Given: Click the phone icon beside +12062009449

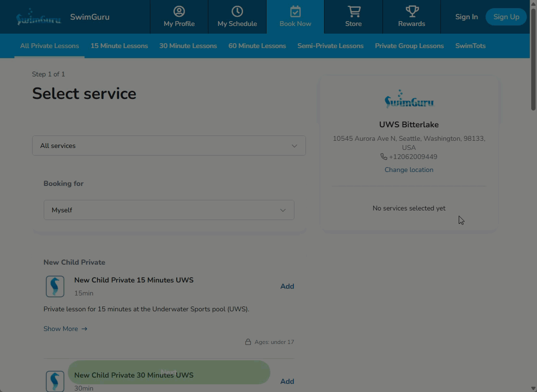Looking at the screenshot, I should (384, 157).
